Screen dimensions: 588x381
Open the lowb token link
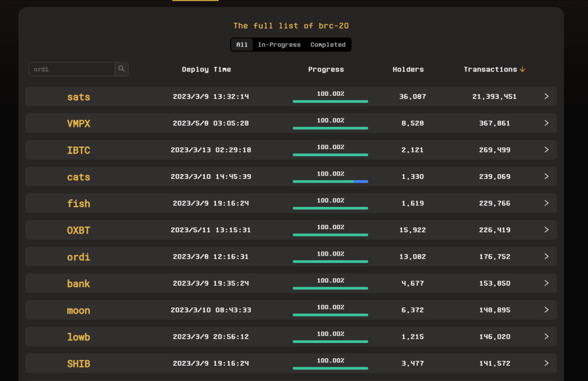click(x=78, y=337)
